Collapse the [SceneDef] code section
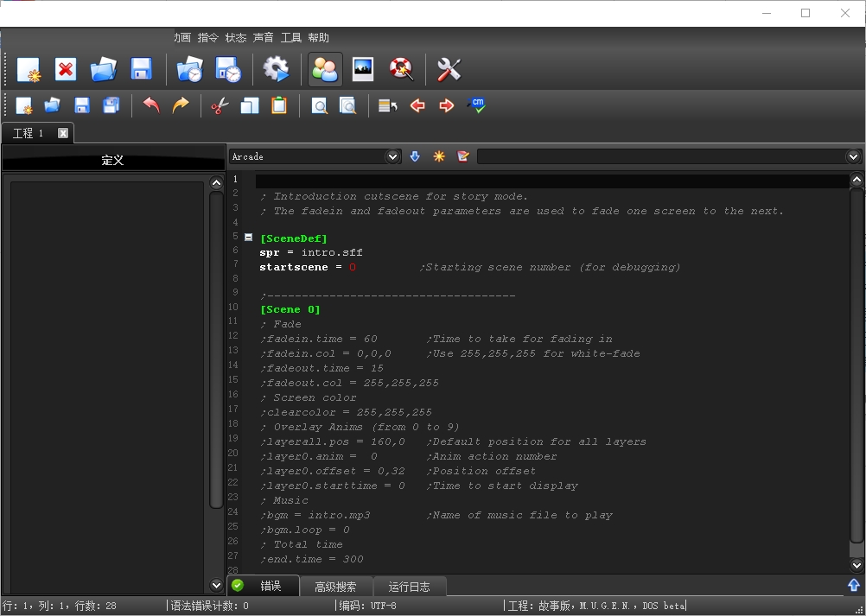 (x=249, y=237)
